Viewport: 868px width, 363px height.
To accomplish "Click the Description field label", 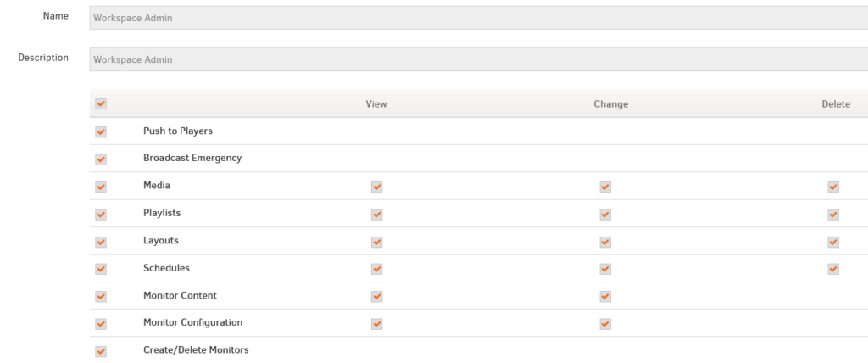I will pos(43,58).
